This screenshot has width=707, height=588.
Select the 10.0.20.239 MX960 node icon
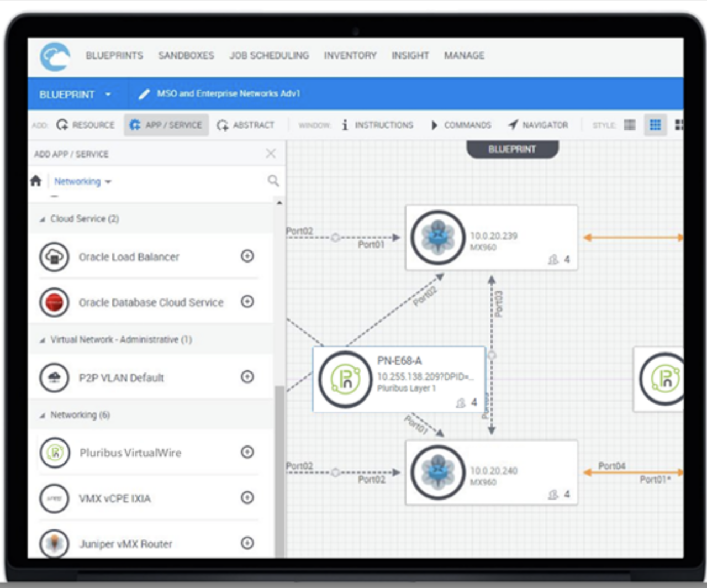pos(438,238)
